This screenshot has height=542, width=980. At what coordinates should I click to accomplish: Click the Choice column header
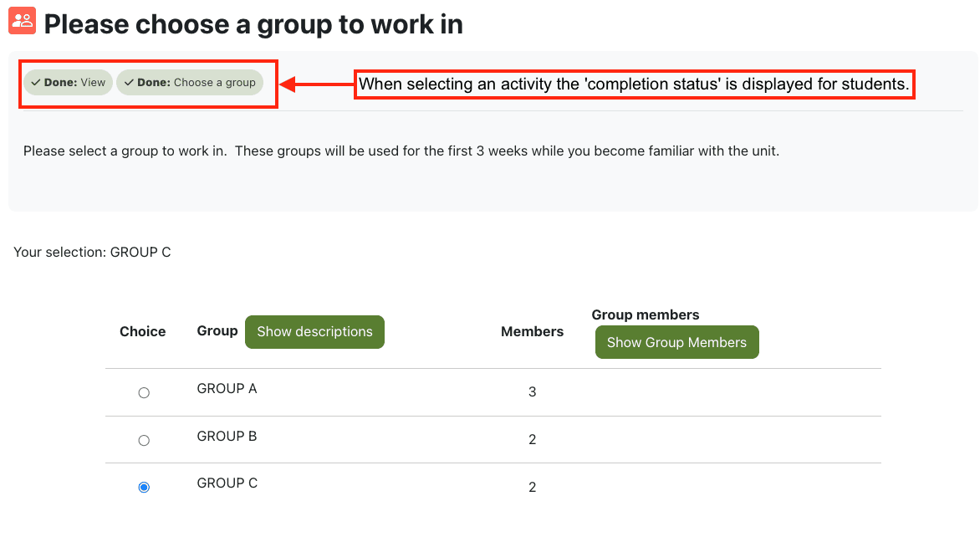[143, 331]
